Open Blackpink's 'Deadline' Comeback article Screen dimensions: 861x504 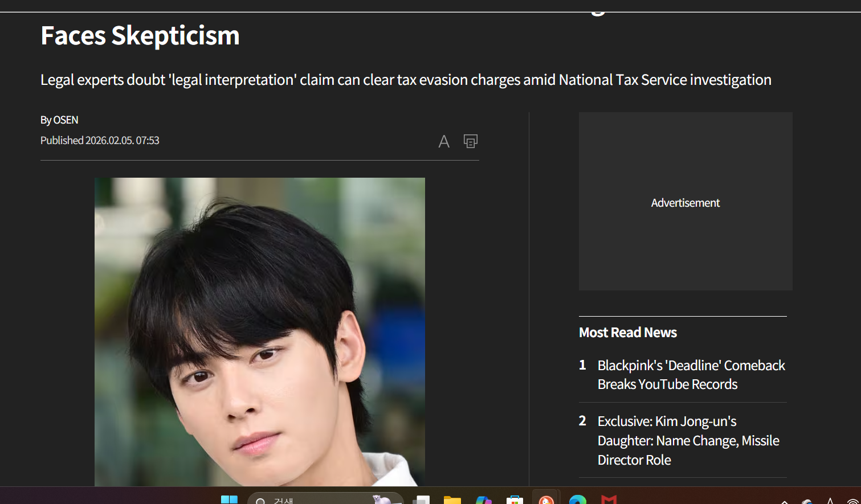(691, 375)
